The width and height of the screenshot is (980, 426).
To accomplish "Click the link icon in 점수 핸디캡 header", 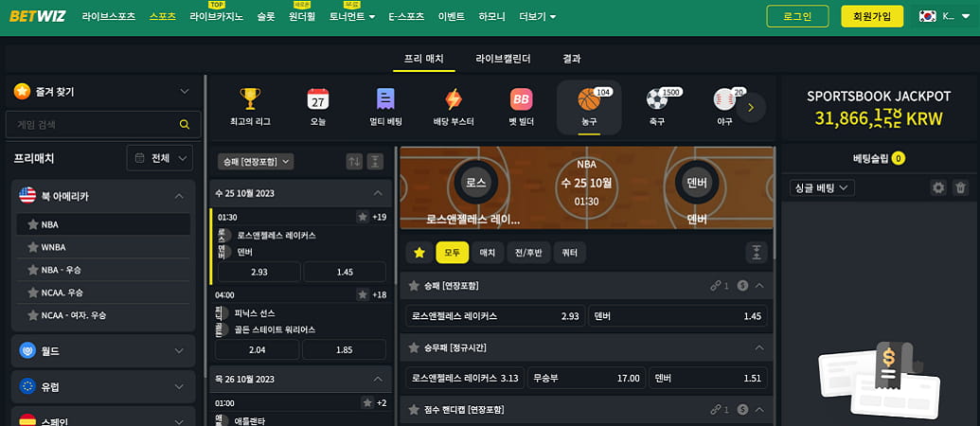I will [x=716, y=410].
